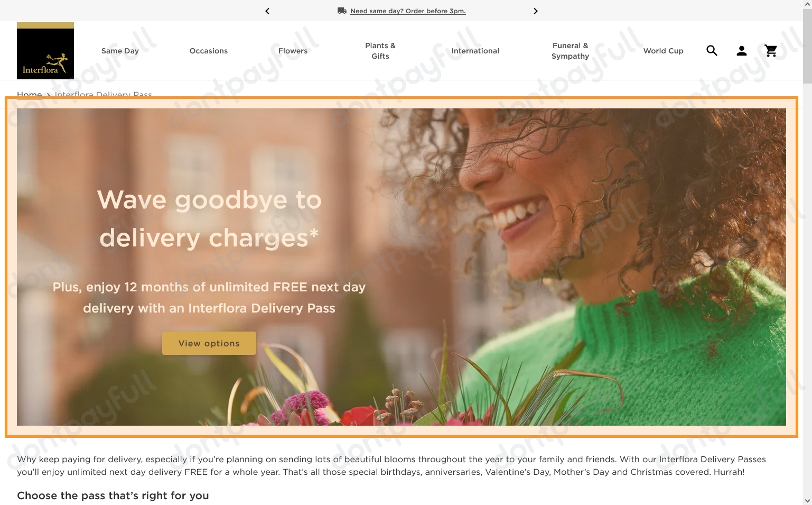This screenshot has width=812, height=505.
Task: Click the page vertical scrollbar thumb
Action: [x=807, y=45]
